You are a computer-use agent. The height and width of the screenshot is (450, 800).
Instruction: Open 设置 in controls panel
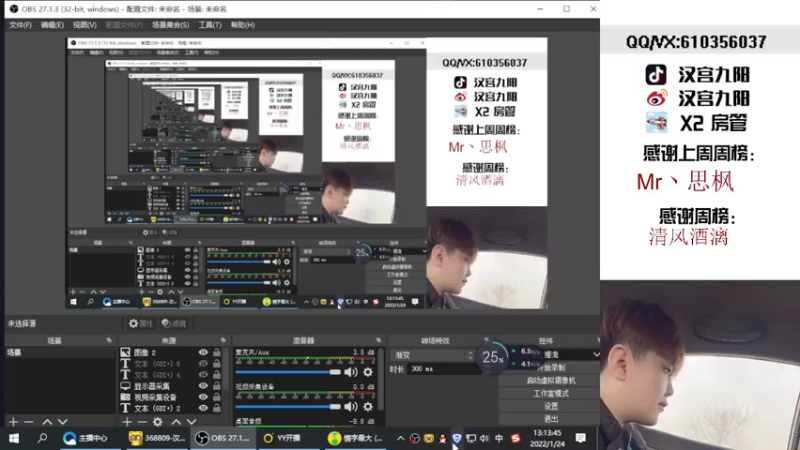[x=550, y=406]
